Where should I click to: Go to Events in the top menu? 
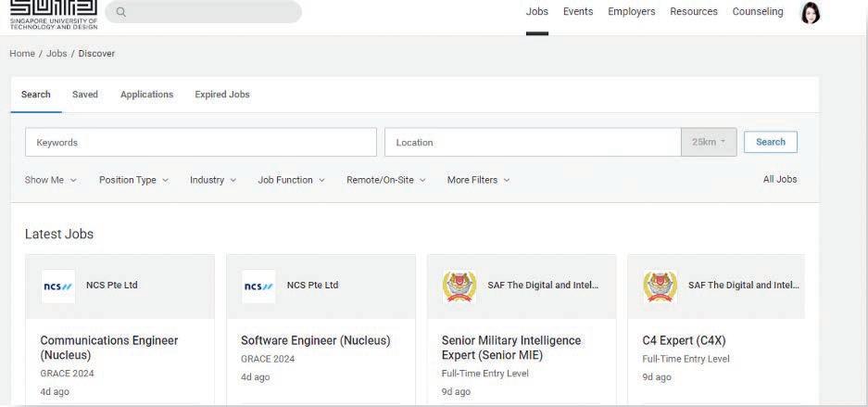[x=578, y=12]
